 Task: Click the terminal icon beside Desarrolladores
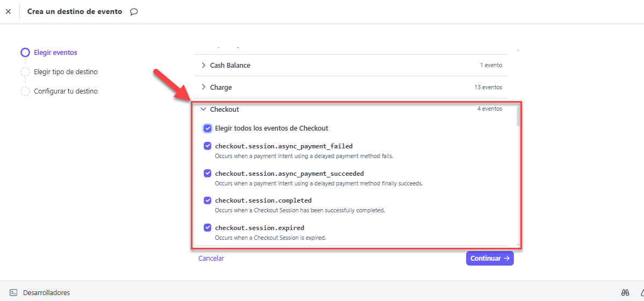click(13, 293)
